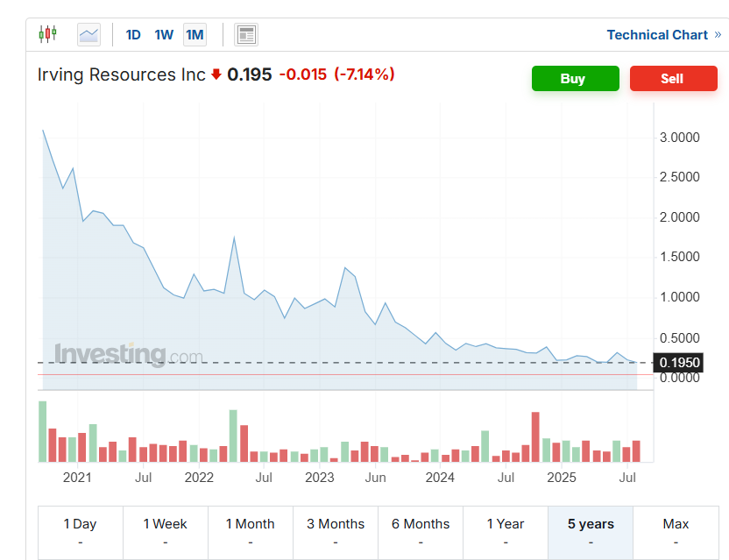Select the 3 Months range tab
Screen dimensions: 729x560
[x=336, y=532]
